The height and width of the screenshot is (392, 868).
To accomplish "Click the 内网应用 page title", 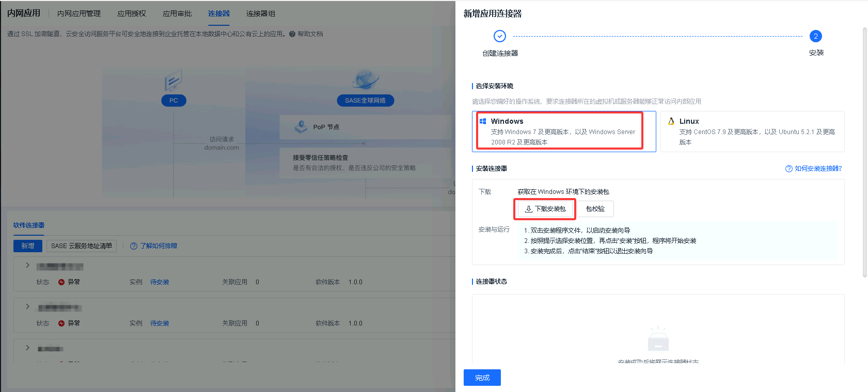I will [24, 13].
